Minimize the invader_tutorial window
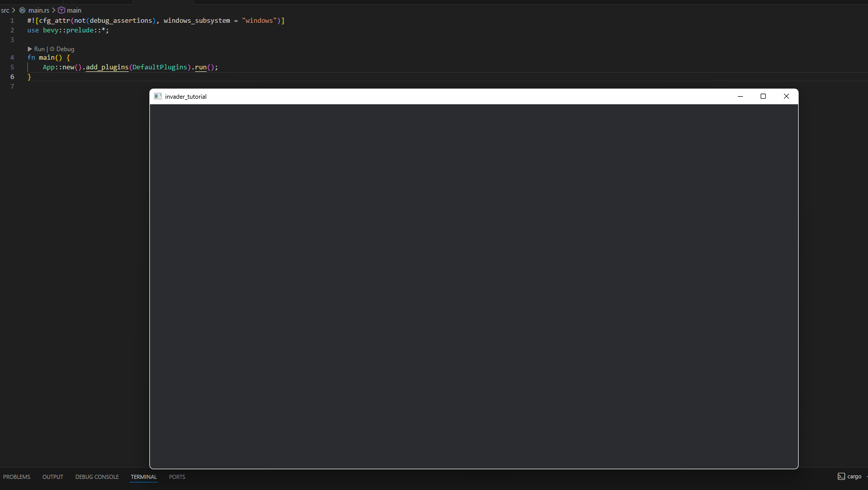This screenshot has width=868, height=490. [740, 96]
